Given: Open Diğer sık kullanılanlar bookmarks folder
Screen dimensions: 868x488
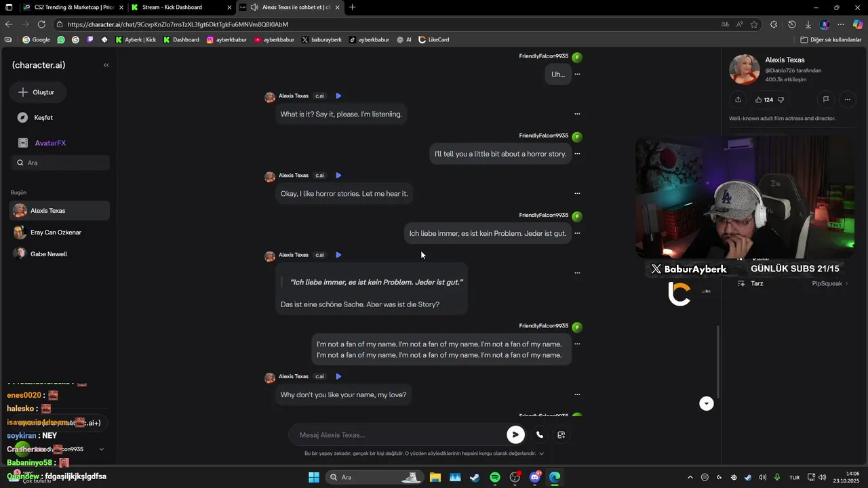Looking at the screenshot, I should coord(831,40).
